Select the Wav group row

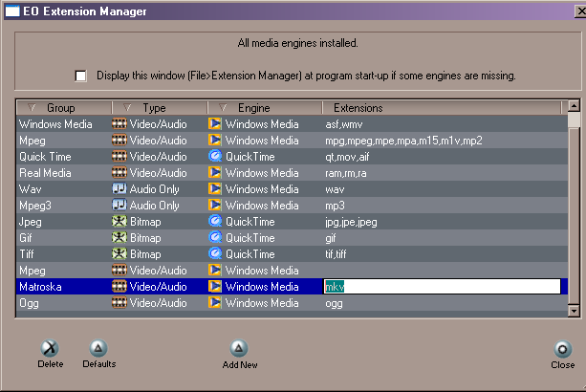coord(293,188)
